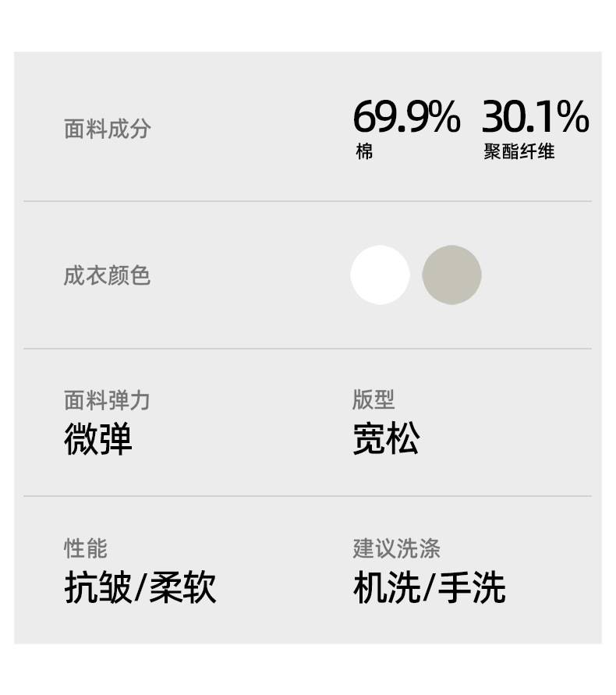Click the 手洗 washing option text
The image size is (616, 695).
472,588
